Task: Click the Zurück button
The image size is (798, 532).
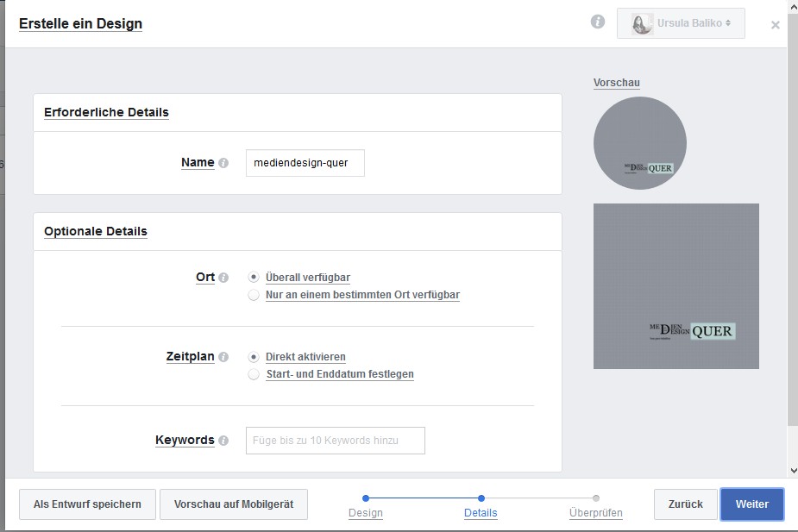Action: [x=685, y=504]
